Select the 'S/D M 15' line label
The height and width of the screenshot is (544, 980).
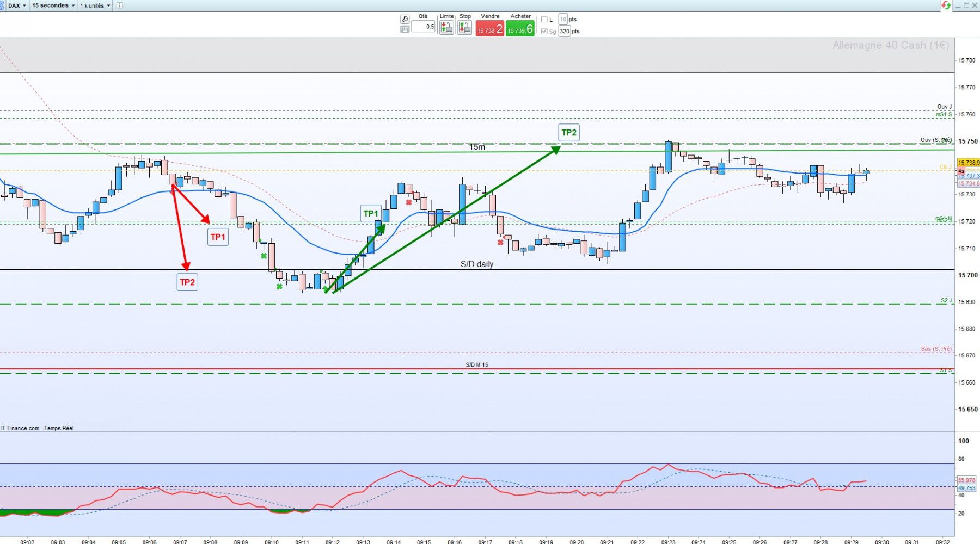[x=477, y=365]
